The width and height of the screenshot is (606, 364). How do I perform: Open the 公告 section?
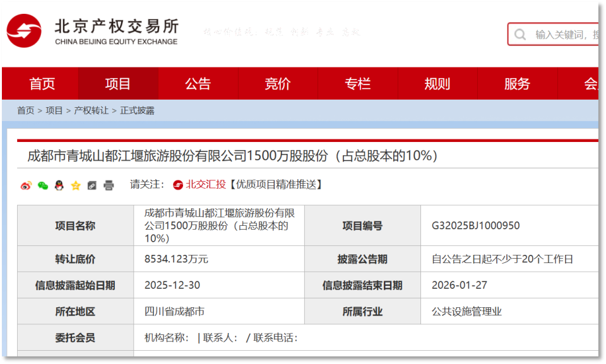point(198,83)
